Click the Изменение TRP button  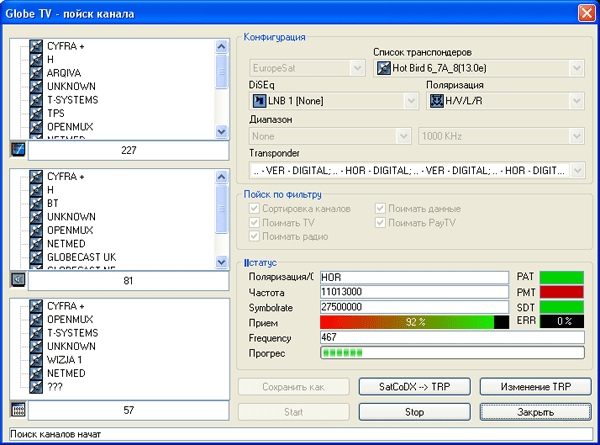pyautogui.click(x=536, y=387)
